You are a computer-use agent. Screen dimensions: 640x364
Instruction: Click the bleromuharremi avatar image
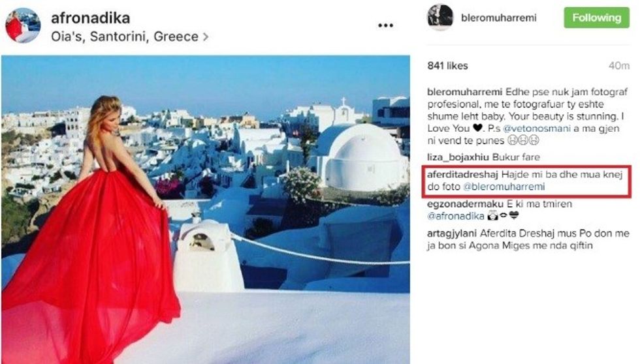click(x=440, y=17)
